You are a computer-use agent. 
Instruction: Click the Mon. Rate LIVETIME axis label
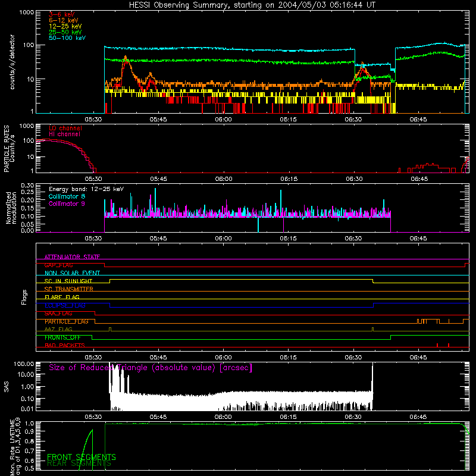coord(15,447)
